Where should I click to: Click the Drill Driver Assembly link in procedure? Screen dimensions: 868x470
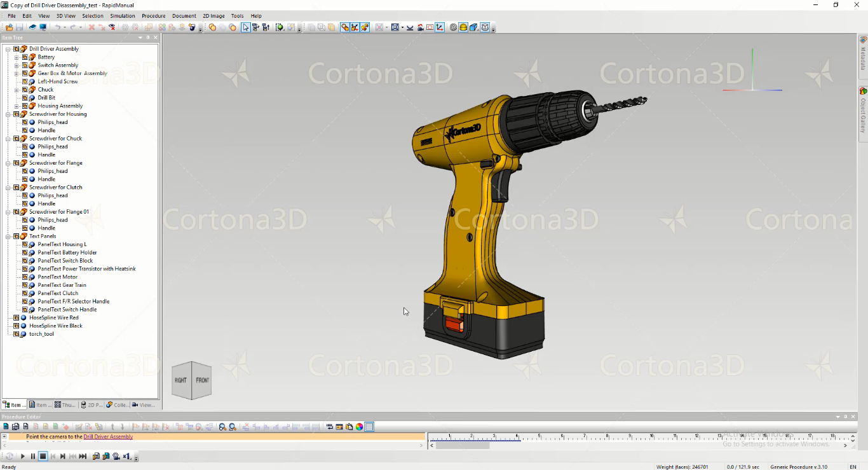108,437
